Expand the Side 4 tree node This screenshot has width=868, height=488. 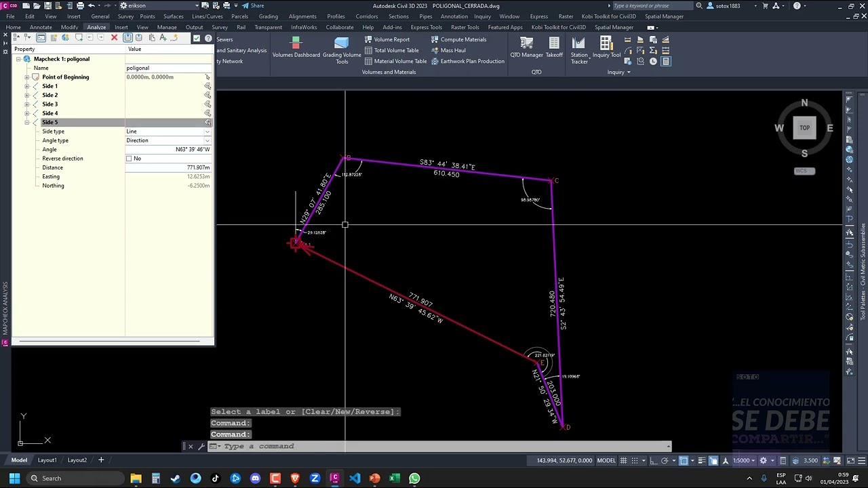pos(27,113)
